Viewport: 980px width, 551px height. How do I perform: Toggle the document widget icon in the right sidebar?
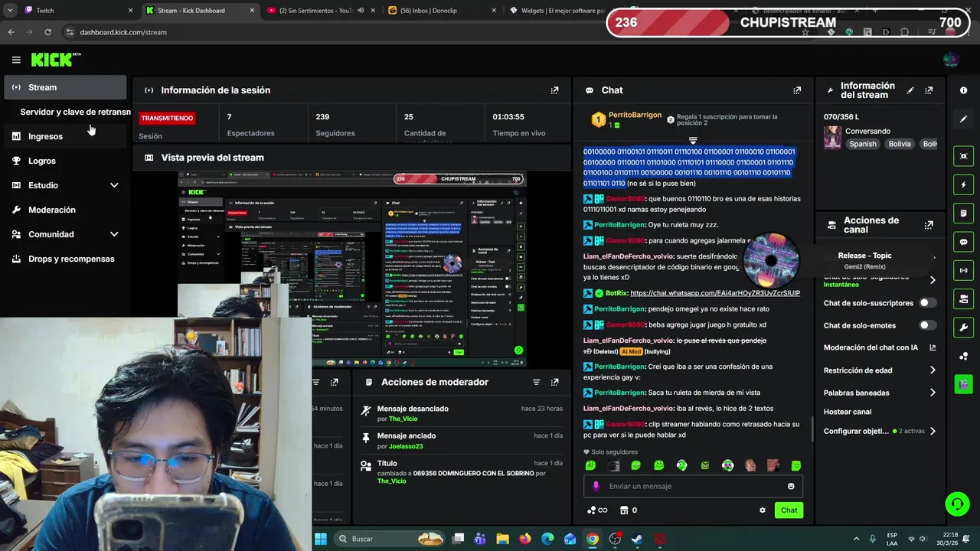(963, 213)
